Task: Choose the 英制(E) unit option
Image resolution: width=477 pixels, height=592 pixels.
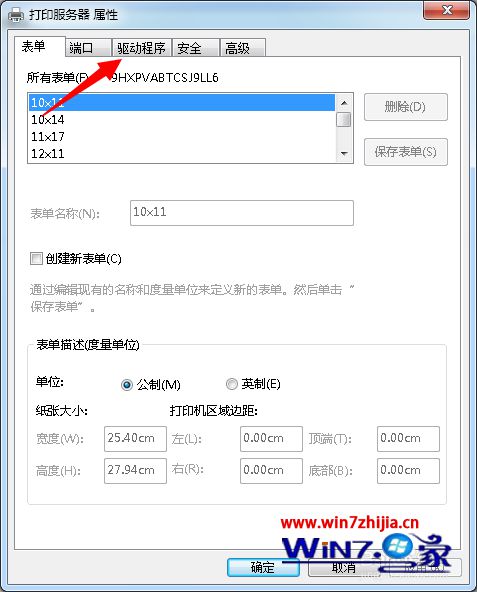Action: (232, 384)
